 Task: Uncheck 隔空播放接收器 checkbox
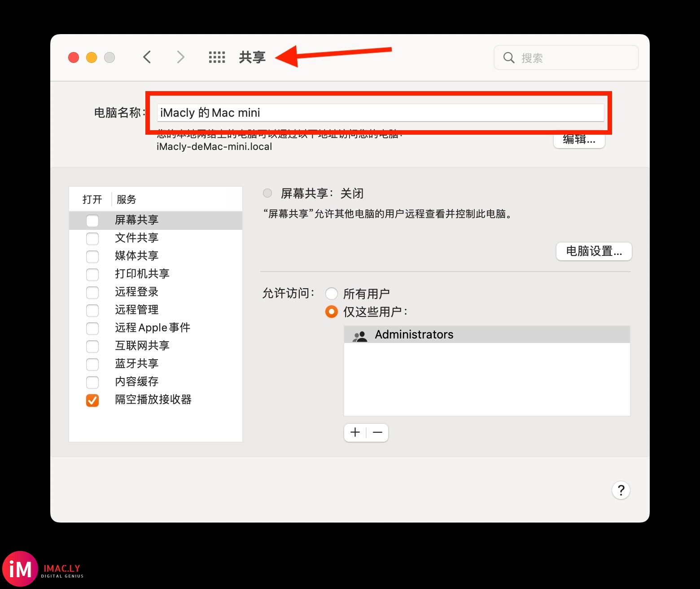92,400
